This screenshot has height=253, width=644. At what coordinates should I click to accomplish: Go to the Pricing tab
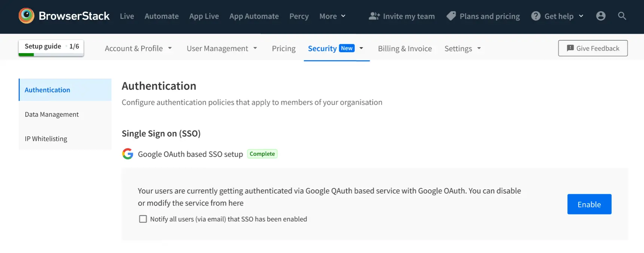[x=283, y=48]
